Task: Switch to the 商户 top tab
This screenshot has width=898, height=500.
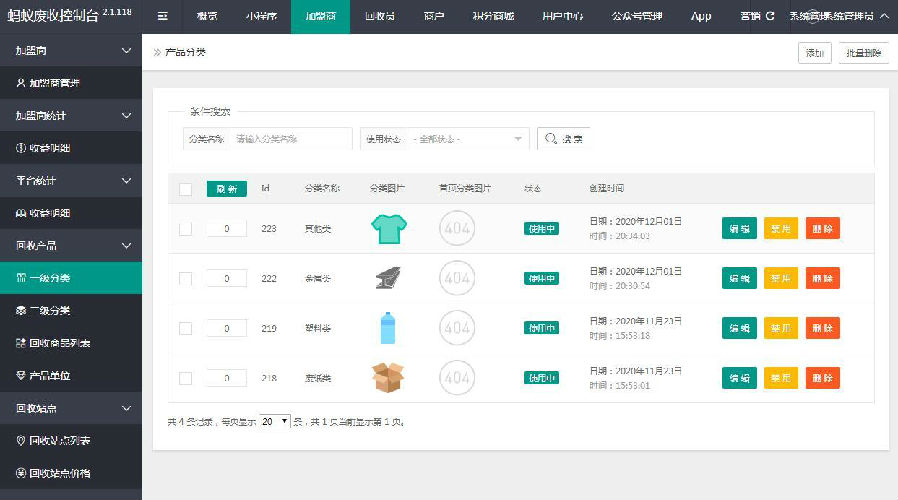Action: (x=434, y=16)
